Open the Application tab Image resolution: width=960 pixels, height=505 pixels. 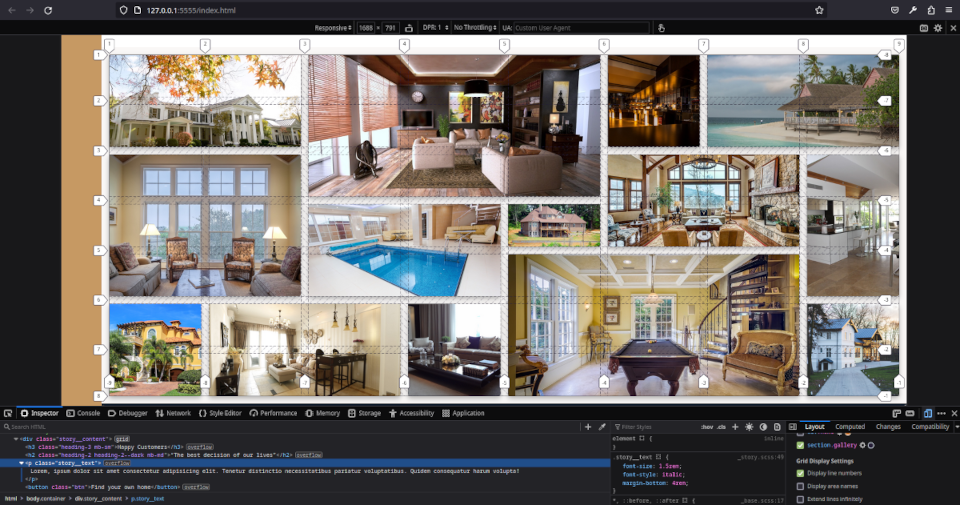click(463, 413)
